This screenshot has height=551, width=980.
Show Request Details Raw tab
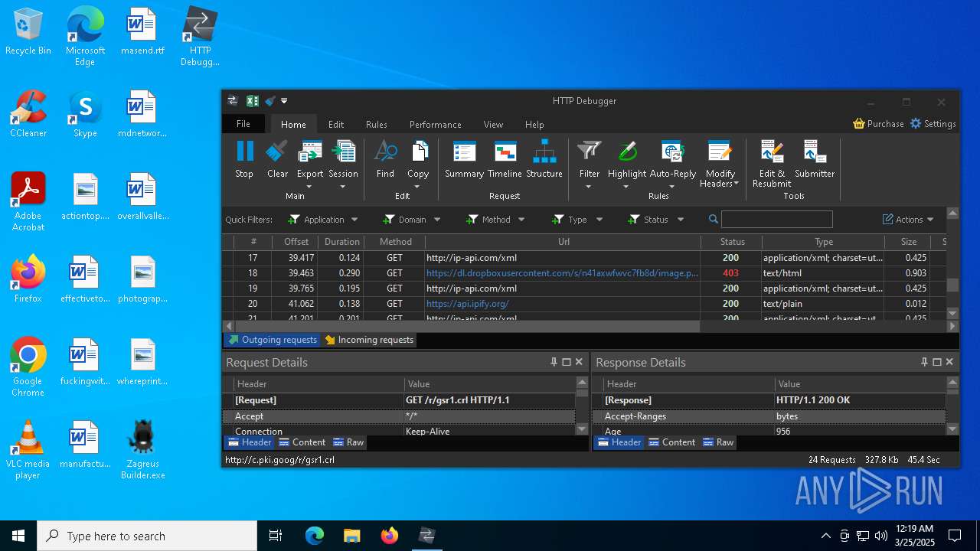point(348,442)
